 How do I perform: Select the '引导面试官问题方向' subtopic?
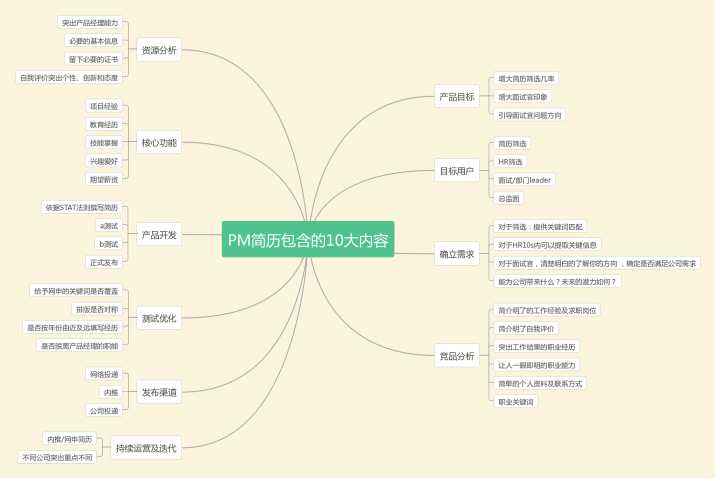pos(529,115)
